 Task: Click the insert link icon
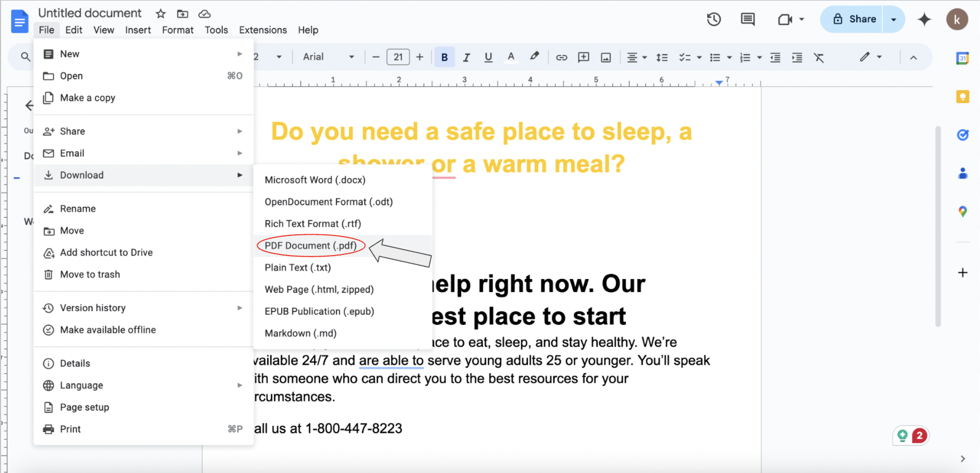click(561, 57)
